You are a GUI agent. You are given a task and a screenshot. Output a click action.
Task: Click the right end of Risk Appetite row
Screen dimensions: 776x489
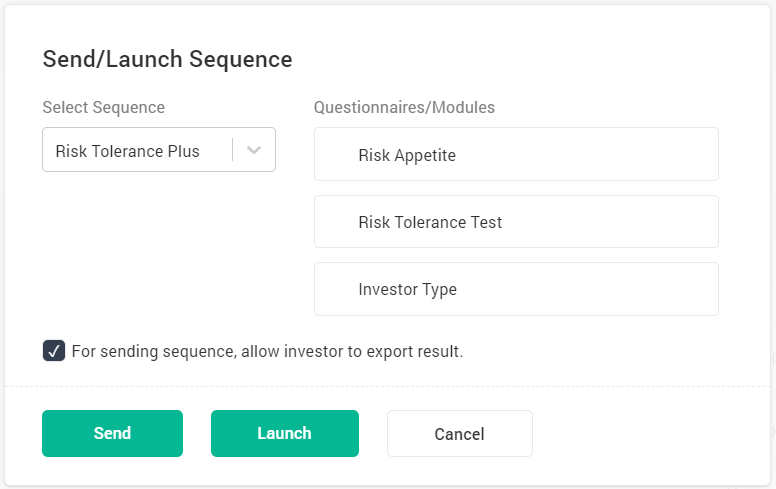(x=690, y=155)
